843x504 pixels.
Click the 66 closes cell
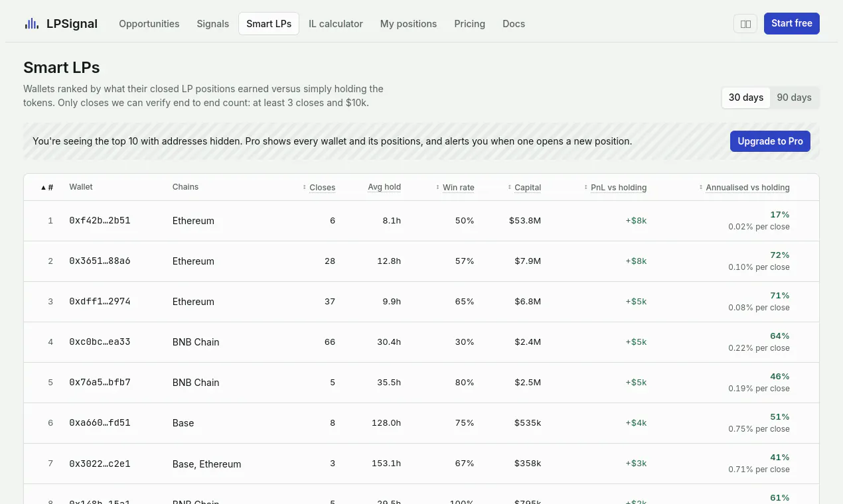(330, 342)
